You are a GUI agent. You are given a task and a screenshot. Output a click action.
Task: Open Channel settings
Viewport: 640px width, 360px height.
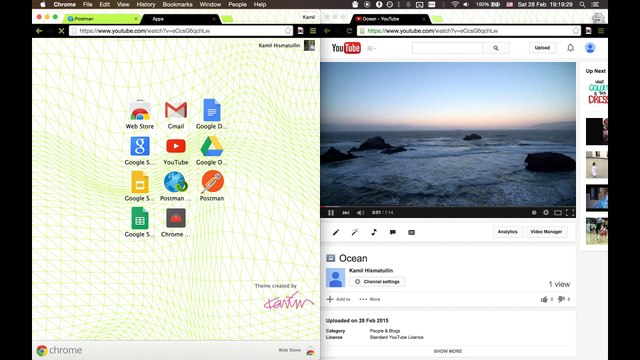click(377, 282)
